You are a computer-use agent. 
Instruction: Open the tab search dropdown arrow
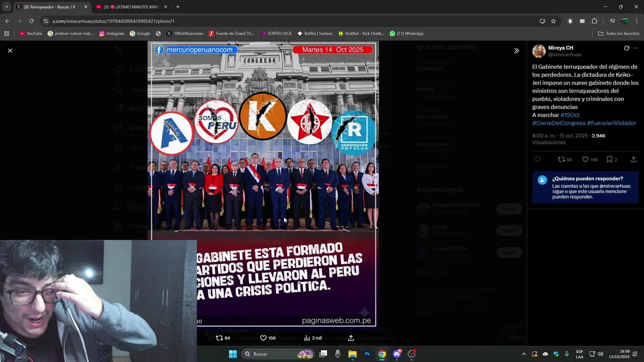coord(6,7)
